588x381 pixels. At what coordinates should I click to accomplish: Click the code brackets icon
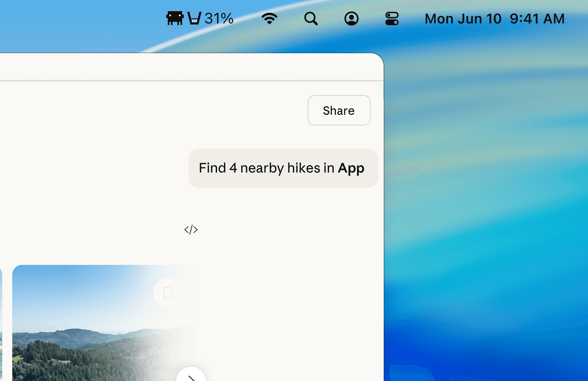pyautogui.click(x=191, y=230)
